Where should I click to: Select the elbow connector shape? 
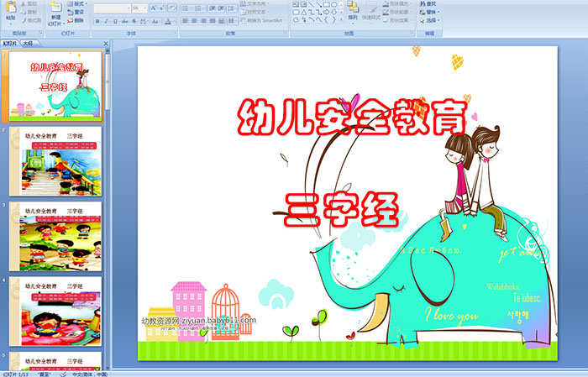312,13
